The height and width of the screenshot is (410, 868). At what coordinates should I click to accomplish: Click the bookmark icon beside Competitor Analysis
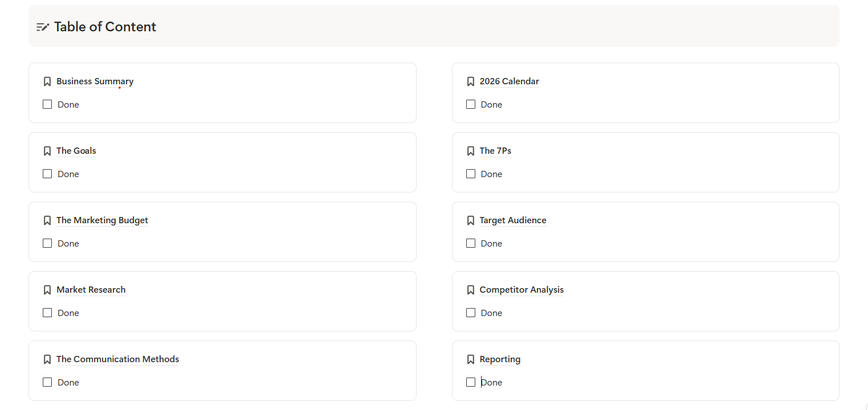pos(471,290)
